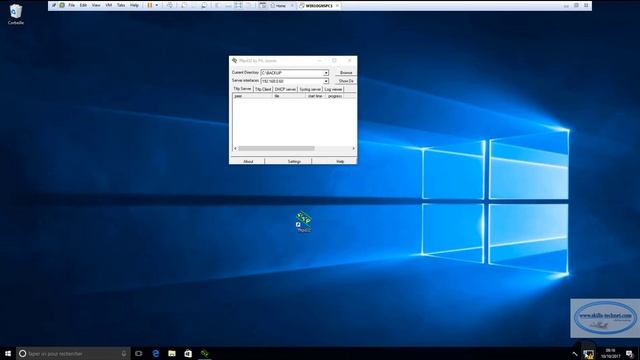
Task: Open File Explorer from the taskbar
Action: pos(172,353)
